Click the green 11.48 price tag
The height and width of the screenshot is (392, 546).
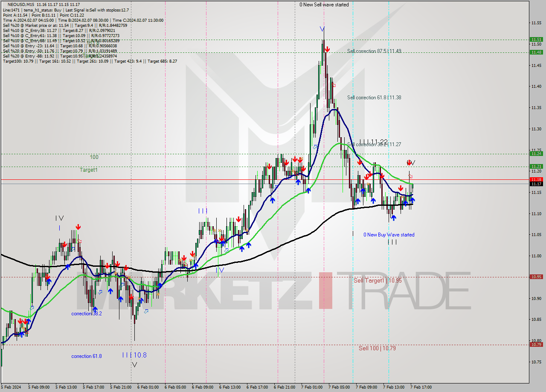(x=536, y=52)
